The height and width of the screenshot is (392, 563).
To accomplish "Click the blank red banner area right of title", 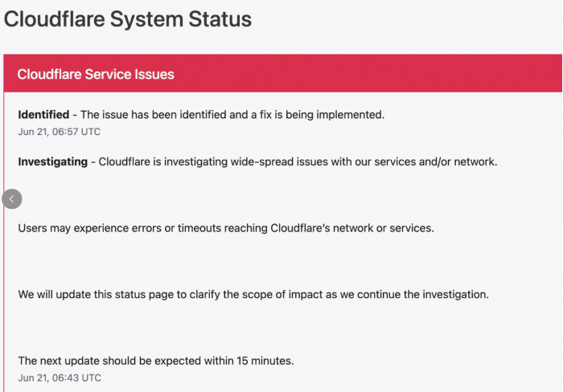I will [x=362, y=75].
